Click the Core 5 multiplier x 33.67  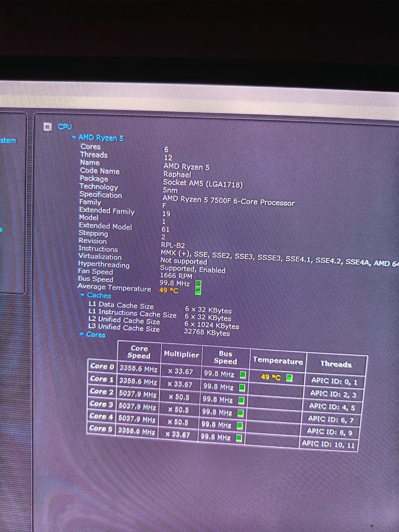(177, 435)
